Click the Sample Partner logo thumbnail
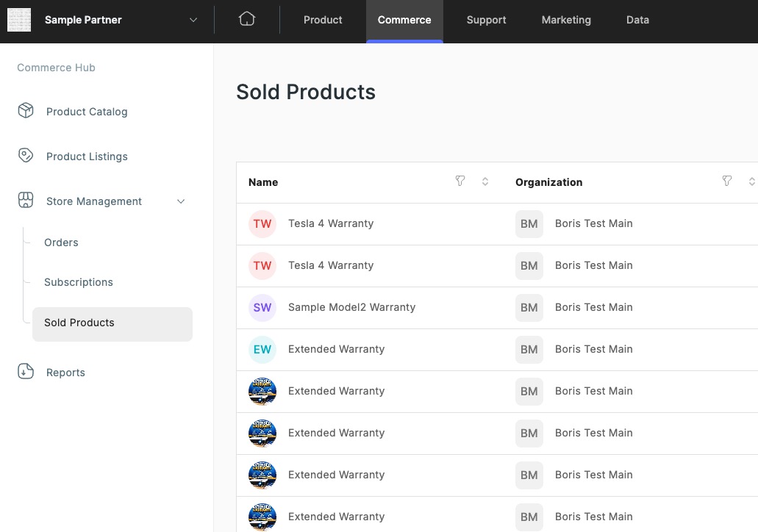This screenshot has width=758, height=532. (x=19, y=20)
